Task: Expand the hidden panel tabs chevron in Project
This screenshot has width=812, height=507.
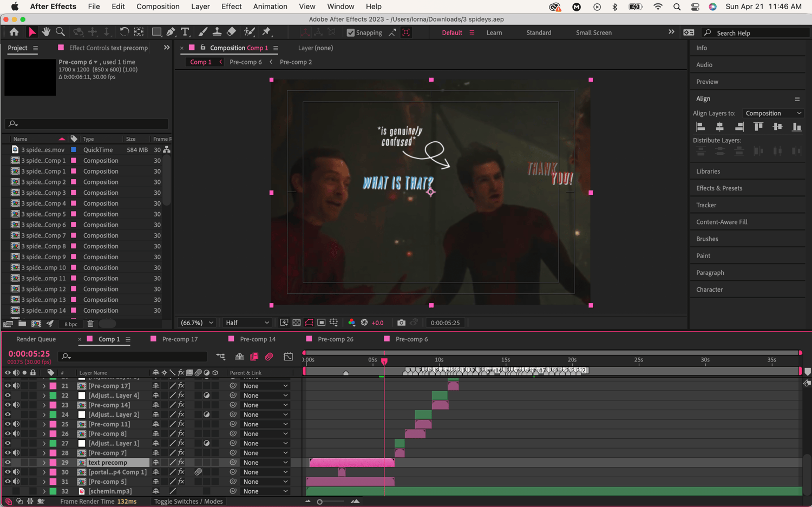Action: tap(167, 48)
